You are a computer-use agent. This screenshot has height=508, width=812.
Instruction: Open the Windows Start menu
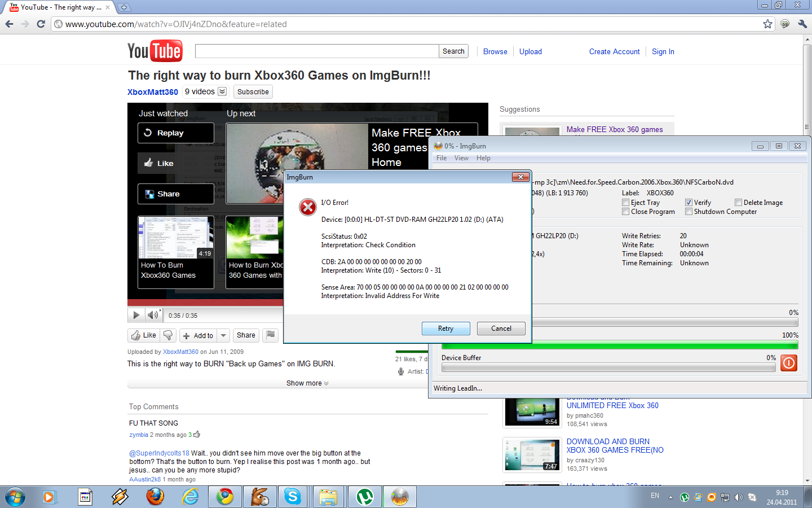pos(15,497)
